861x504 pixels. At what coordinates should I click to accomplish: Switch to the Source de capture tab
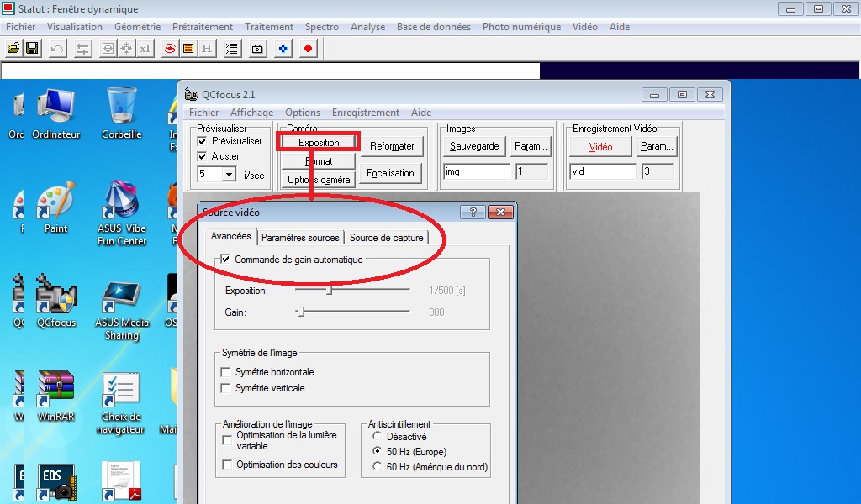pos(386,238)
